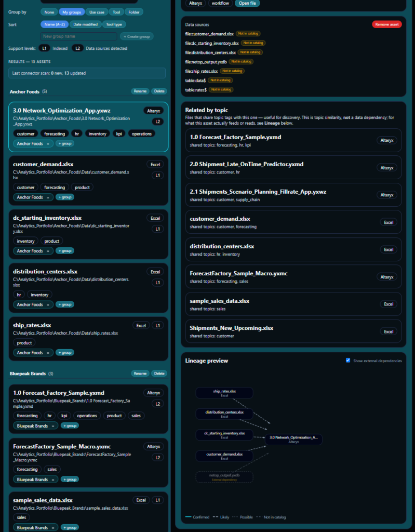Delete the Anchor Foods group
The height and width of the screenshot is (532, 415).
click(159, 91)
